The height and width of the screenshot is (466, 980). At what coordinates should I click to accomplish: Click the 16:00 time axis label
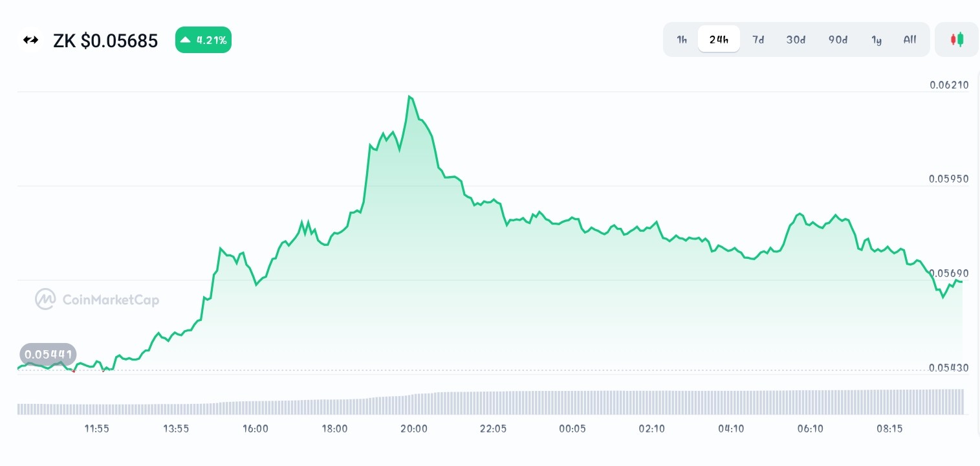[x=256, y=428]
